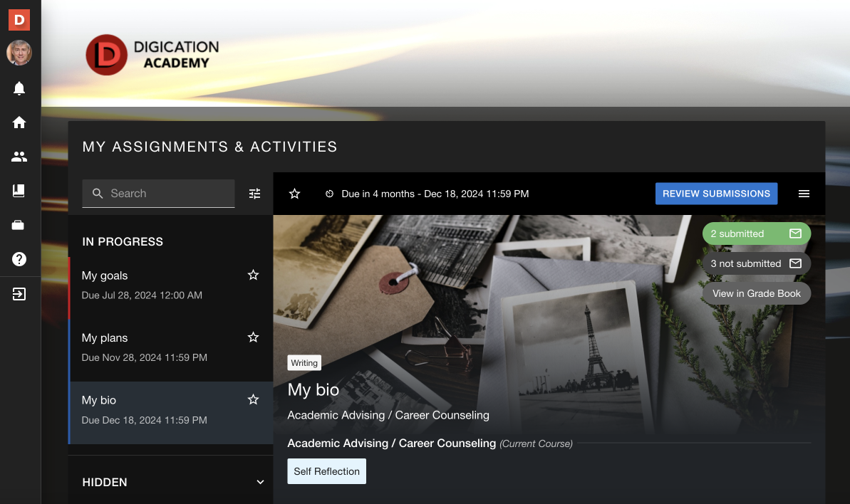This screenshot has height=504, width=850.
Task: Click the green 2 submitted badge
Action: pos(756,233)
